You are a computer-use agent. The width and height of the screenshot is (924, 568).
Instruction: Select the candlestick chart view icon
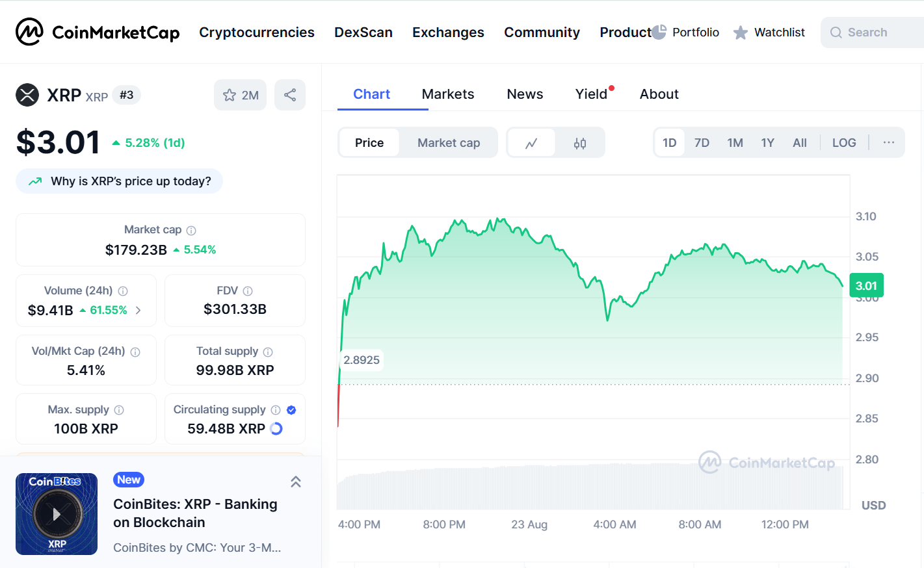(x=580, y=143)
